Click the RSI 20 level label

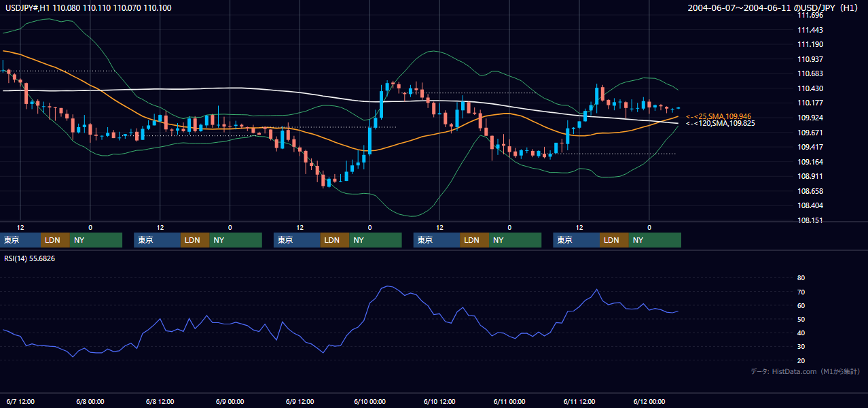pyautogui.click(x=801, y=360)
